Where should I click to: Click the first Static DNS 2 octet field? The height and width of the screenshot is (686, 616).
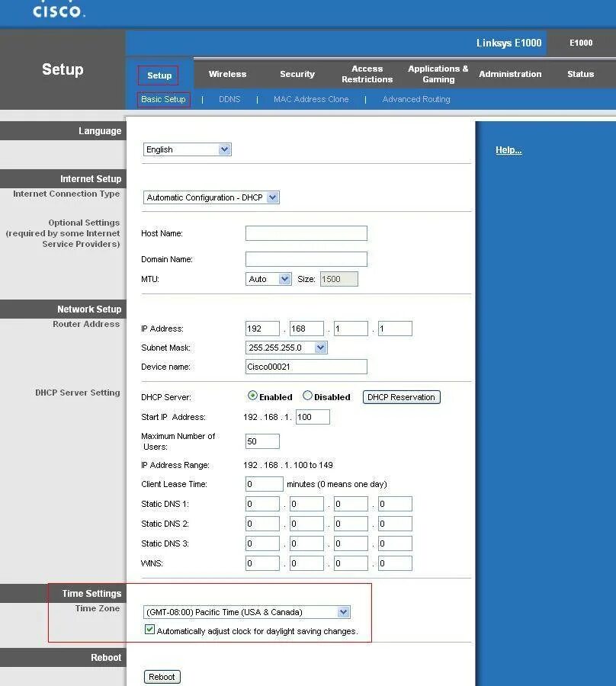click(x=262, y=524)
